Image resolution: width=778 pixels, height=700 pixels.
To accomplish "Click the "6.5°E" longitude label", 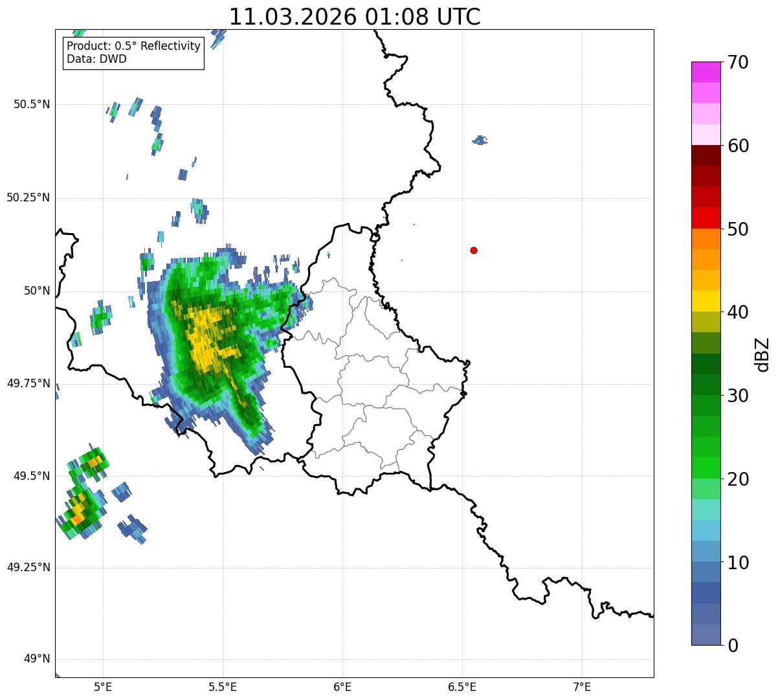I will pyautogui.click(x=463, y=687).
